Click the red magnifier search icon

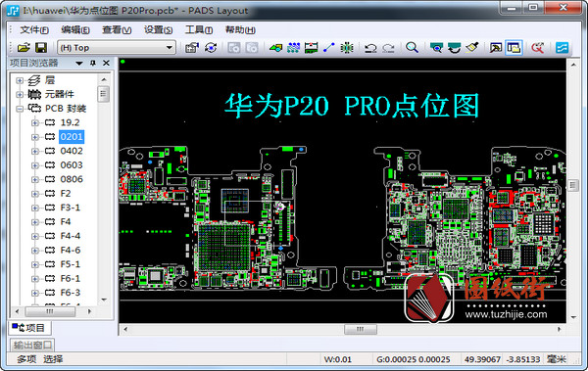538,48
